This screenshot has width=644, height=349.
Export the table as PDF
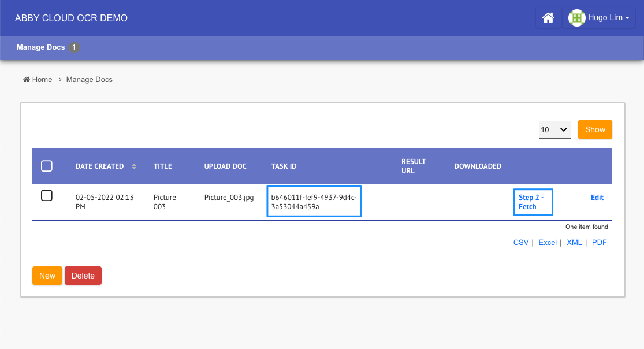pyautogui.click(x=599, y=243)
